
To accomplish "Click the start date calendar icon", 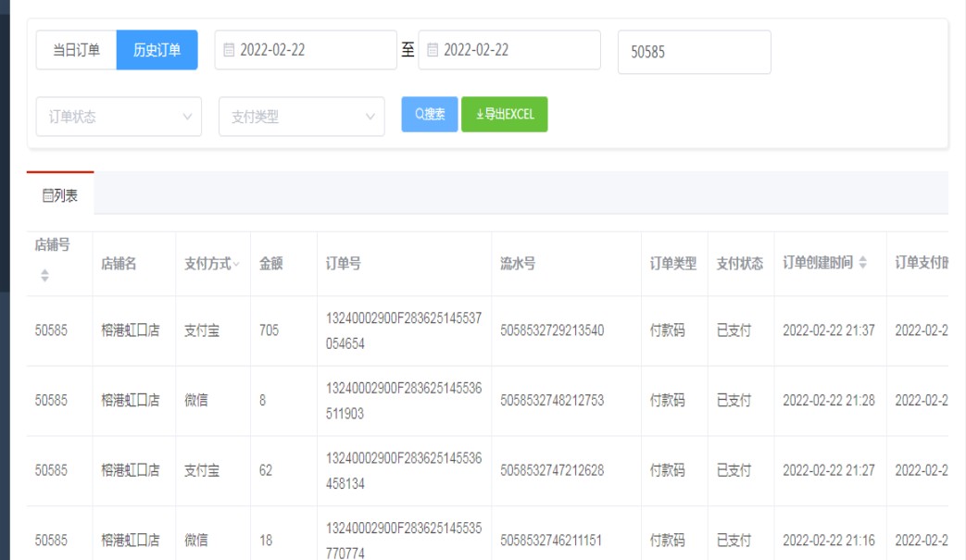I will (230, 51).
